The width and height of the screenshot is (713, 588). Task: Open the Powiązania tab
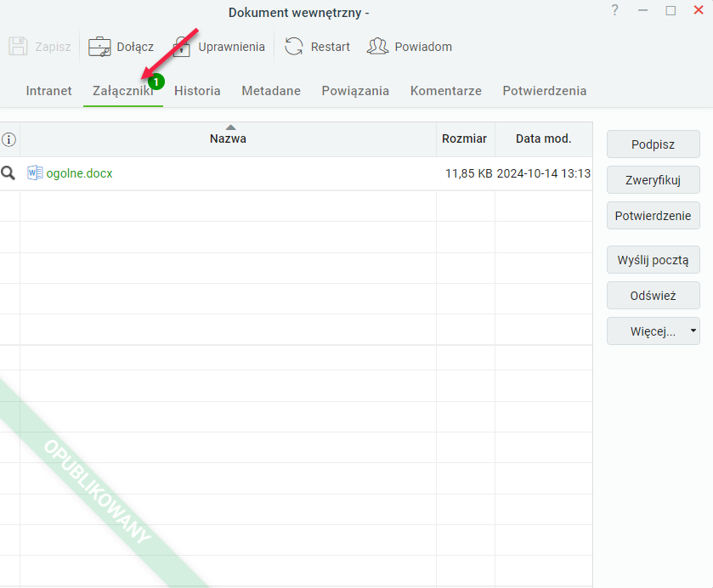[355, 91]
